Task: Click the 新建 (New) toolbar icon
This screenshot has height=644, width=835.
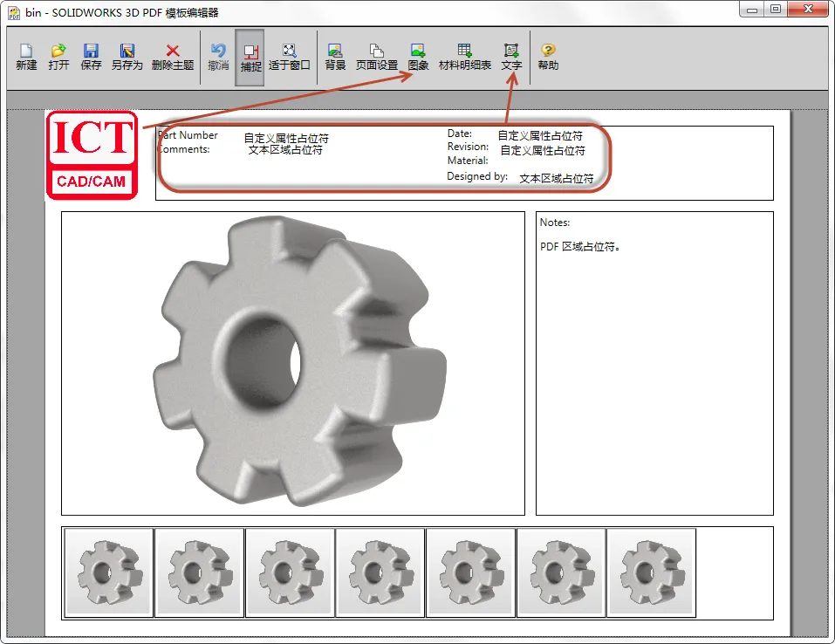Action: pyautogui.click(x=26, y=57)
